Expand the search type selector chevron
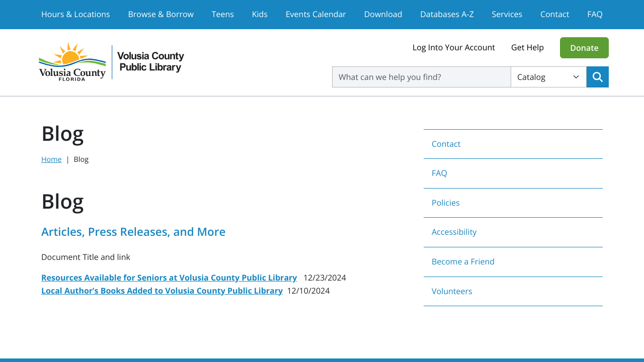The image size is (644, 362). coord(576,77)
